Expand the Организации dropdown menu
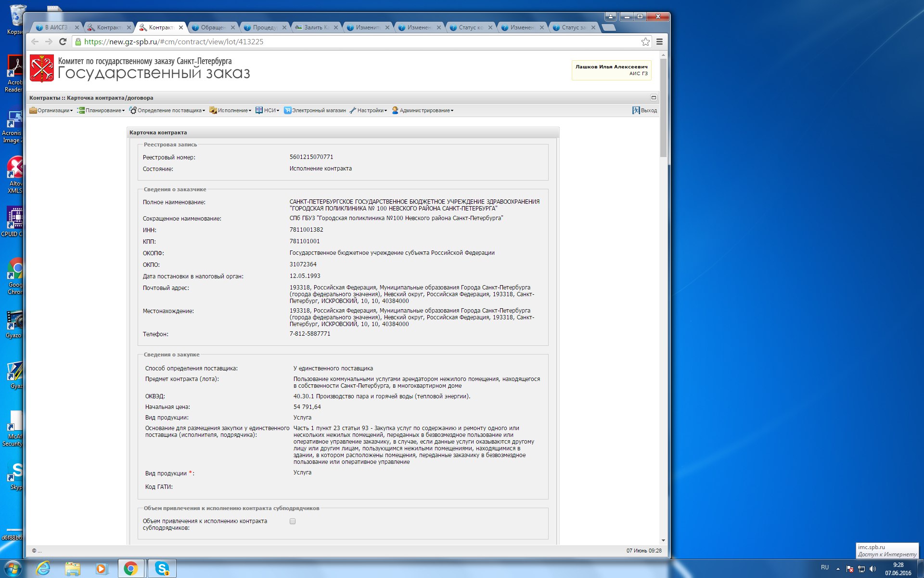924x578 pixels. (51, 110)
